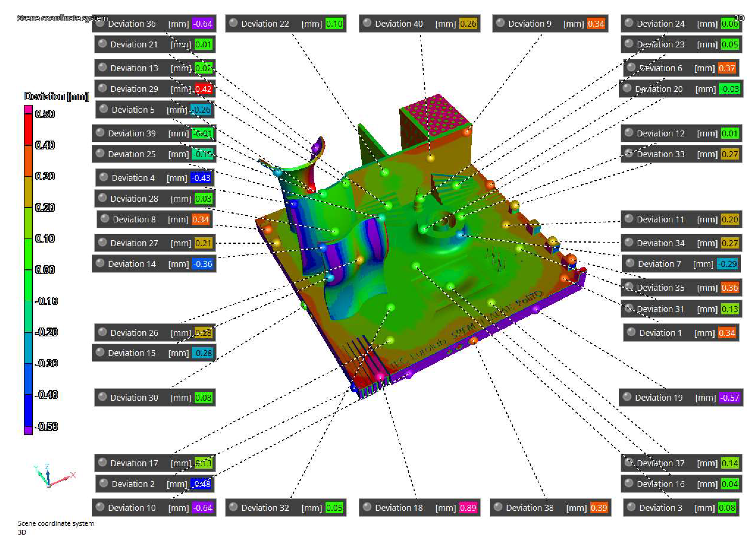The height and width of the screenshot is (548, 756).
Task: Click the sphere icon beside Deviation 38
Action: pyautogui.click(x=498, y=507)
